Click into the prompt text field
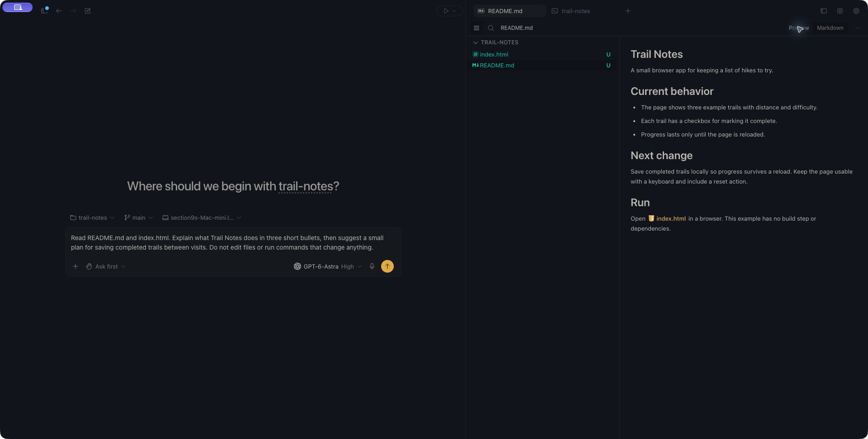Screen dimensions: 868x439 233,243
